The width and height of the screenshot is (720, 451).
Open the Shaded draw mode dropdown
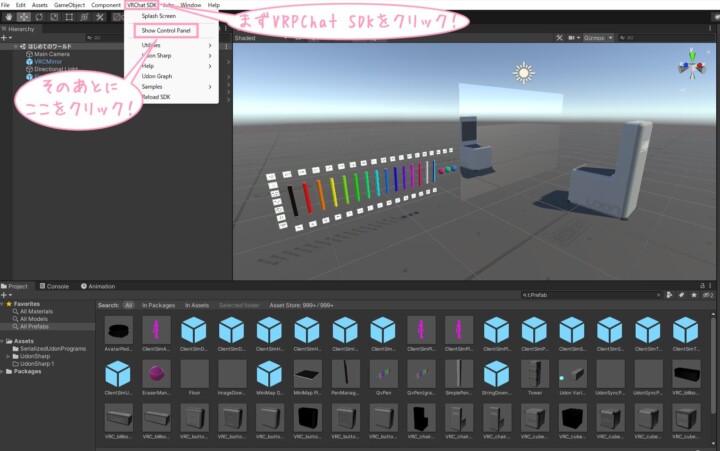pyautogui.click(x=259, y=38)
